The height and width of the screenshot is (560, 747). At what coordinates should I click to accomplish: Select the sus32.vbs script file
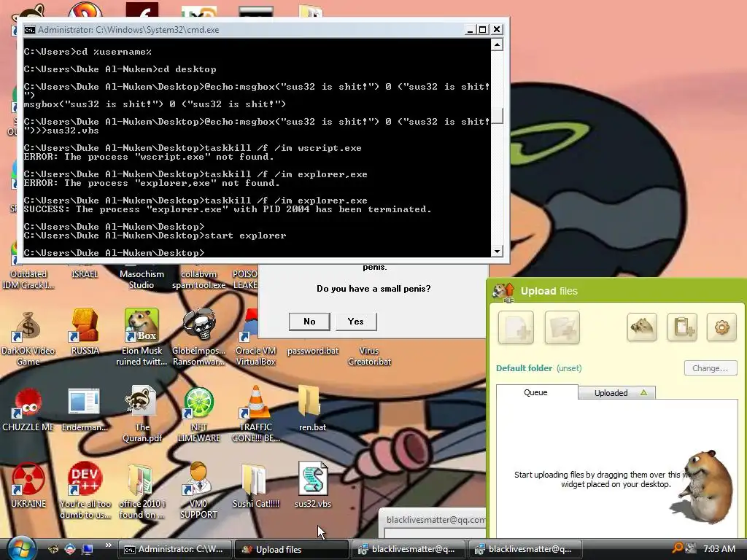[x=313, y=478]
